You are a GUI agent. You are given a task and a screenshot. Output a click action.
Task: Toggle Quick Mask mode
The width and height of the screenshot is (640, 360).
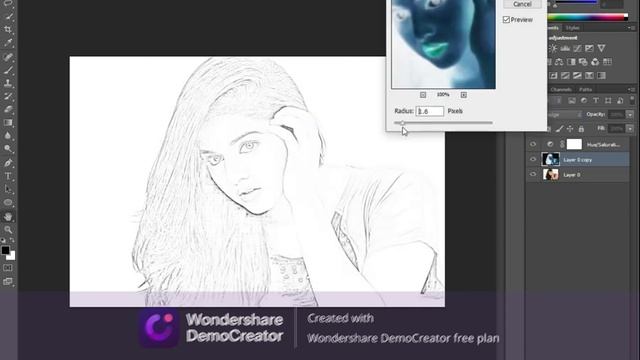click(8, 268)
